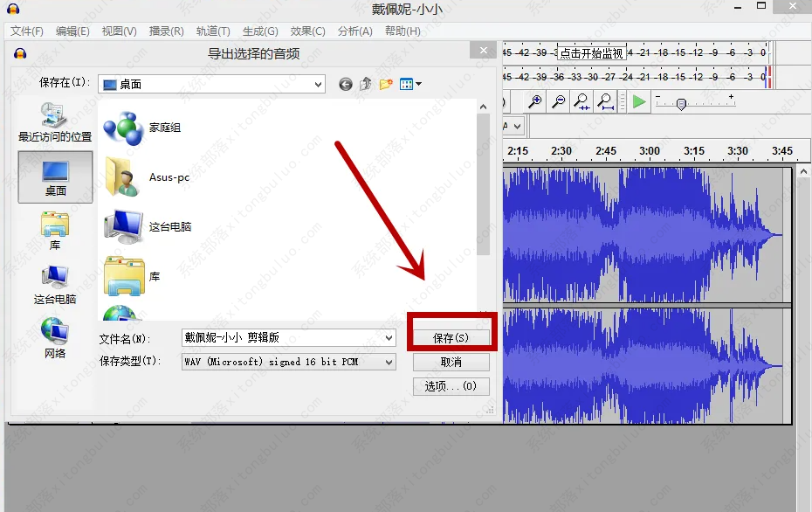Fit selection to window width
Image resolution: width=812 pixels, height=512 pixels.
(582, 101)
